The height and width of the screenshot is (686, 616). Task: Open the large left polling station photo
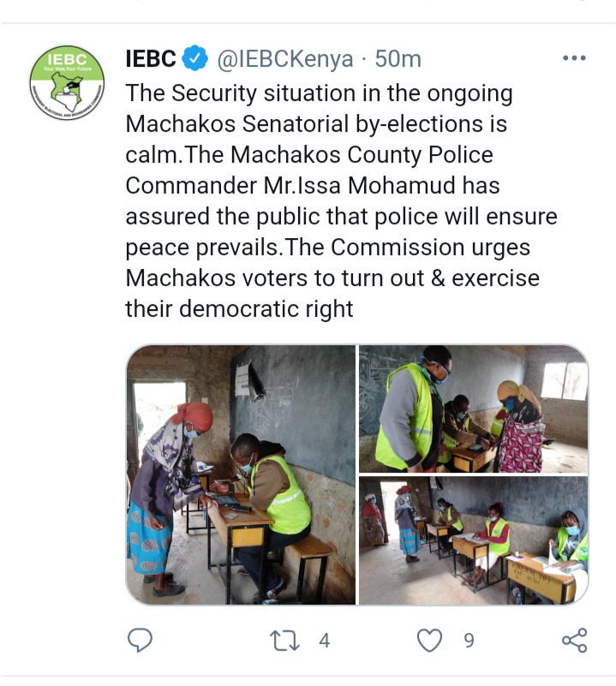241,474
